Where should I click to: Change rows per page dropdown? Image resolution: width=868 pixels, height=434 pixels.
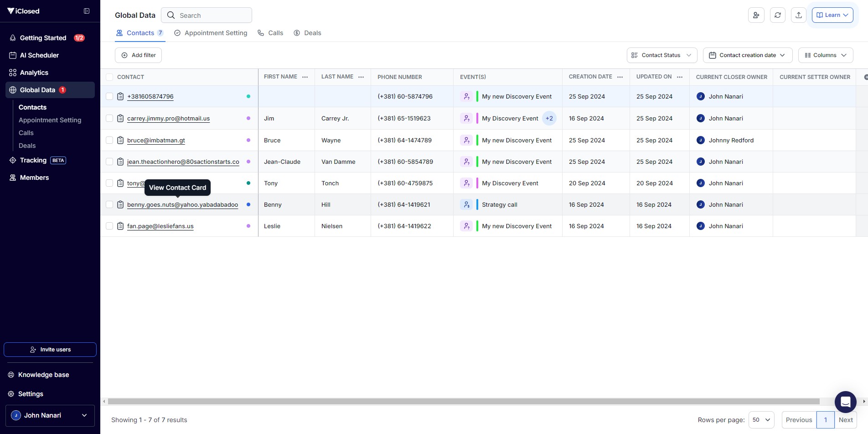point(761,420)
